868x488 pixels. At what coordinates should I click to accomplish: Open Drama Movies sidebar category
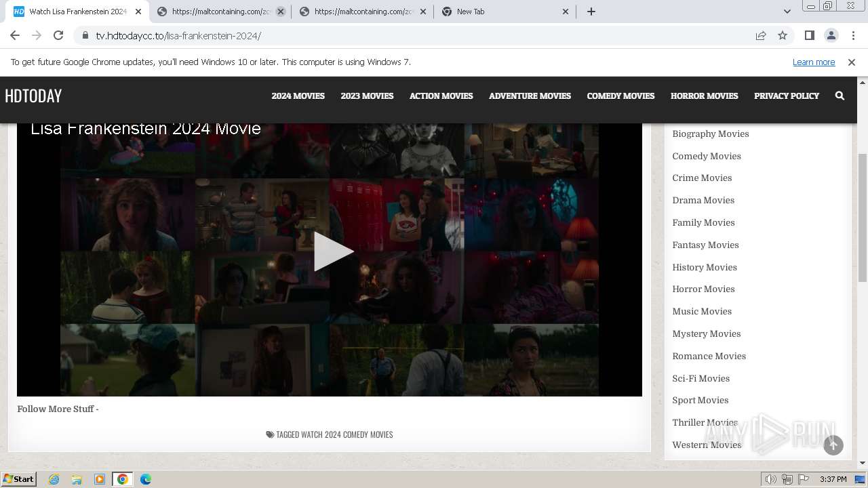click(x=703, y=200)
